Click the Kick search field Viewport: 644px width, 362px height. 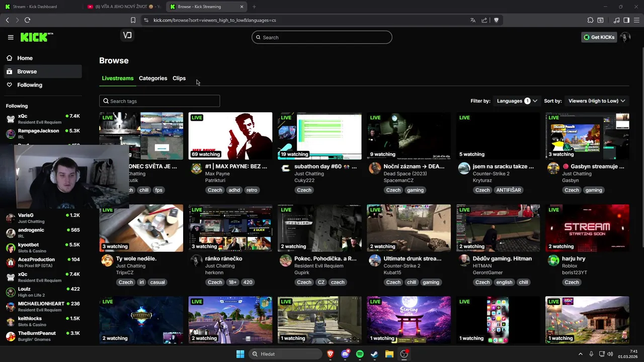(322, 37)
